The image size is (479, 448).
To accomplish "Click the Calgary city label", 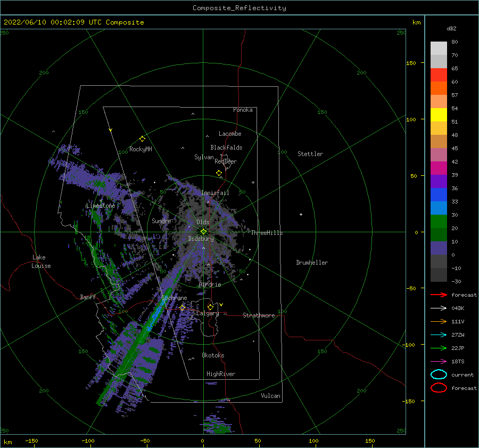I will (208, 313).
